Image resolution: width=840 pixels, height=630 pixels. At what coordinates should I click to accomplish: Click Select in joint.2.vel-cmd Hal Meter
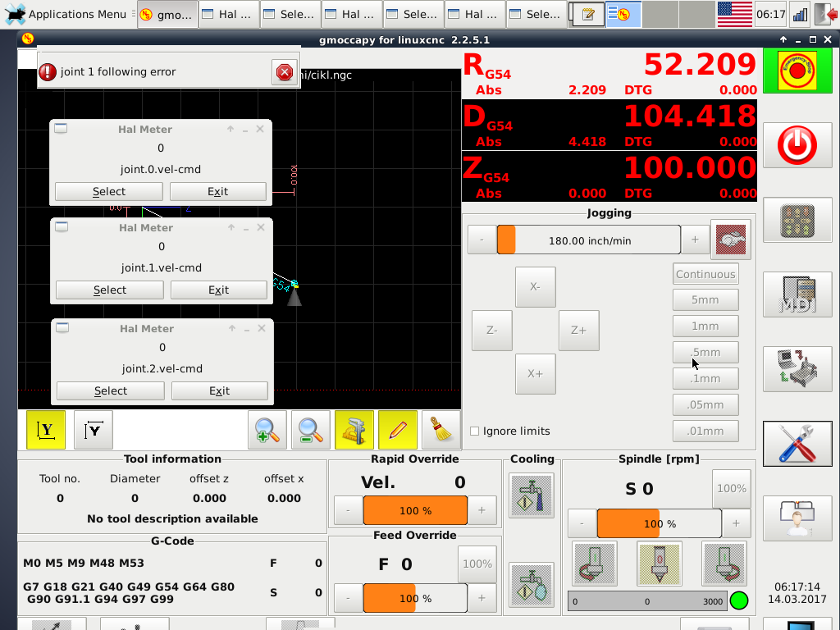[111, 390]
